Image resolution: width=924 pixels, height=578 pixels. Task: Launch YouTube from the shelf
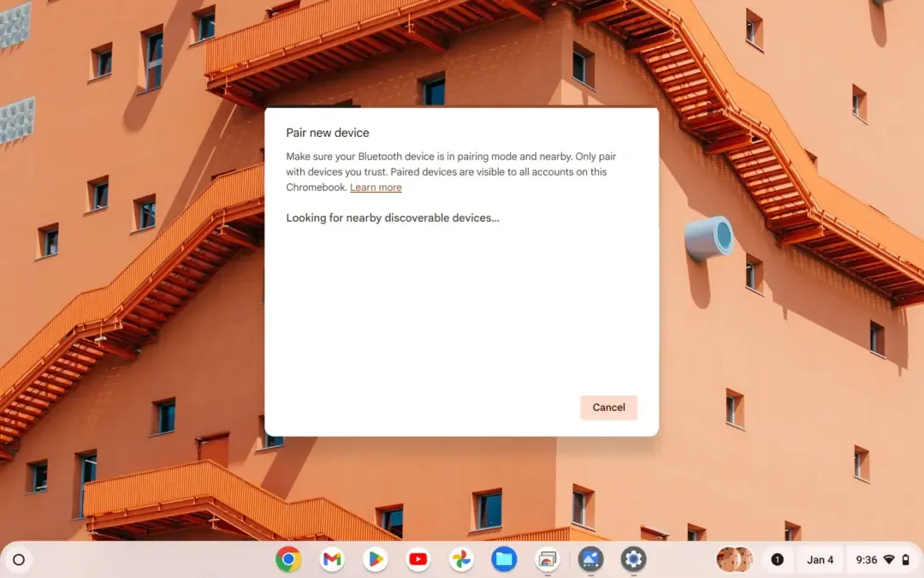coord(418,559)
